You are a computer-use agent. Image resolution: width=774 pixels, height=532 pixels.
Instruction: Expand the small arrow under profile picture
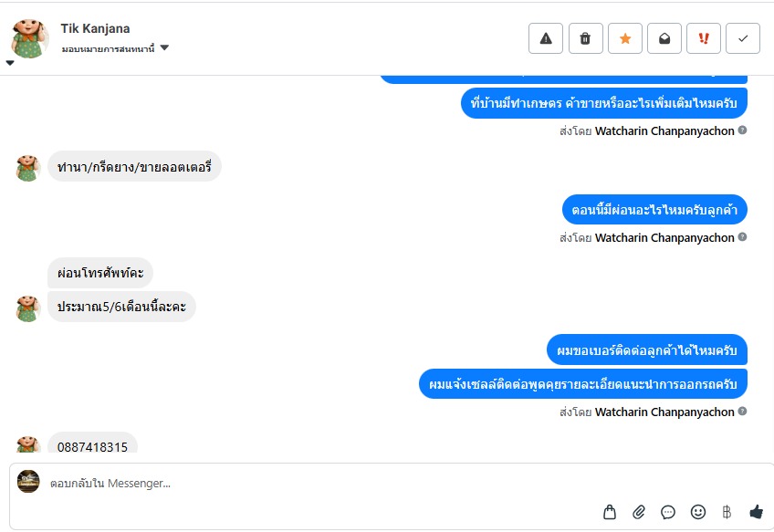pos(10,63)
